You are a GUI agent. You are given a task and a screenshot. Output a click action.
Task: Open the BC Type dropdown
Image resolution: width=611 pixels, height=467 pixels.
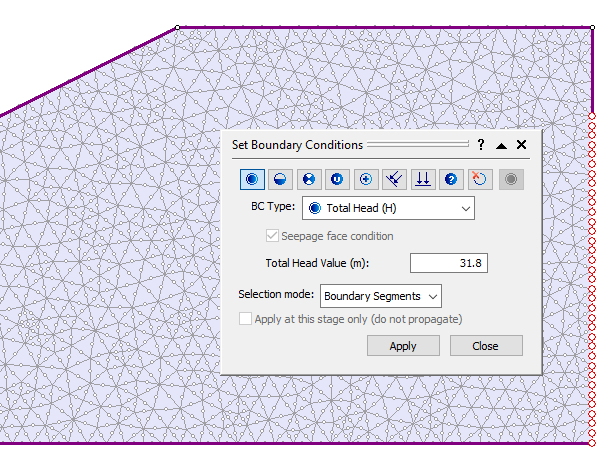click(388, 208)
